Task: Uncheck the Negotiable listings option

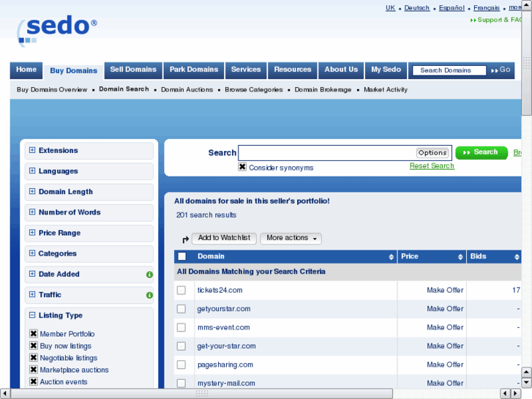Action: 33,357
